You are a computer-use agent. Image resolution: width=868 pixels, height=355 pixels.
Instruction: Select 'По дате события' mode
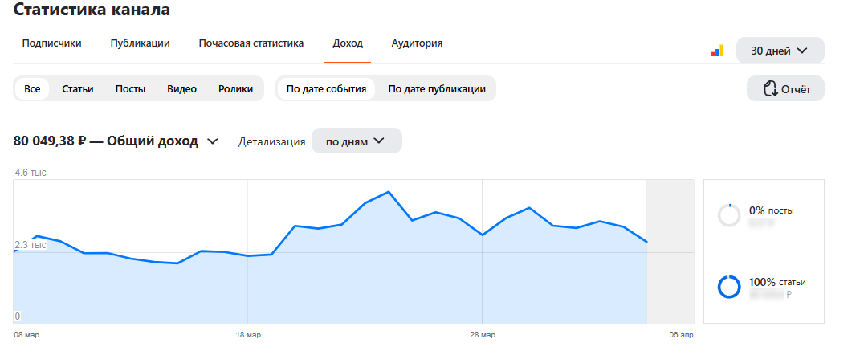click(x=326, y=88)
